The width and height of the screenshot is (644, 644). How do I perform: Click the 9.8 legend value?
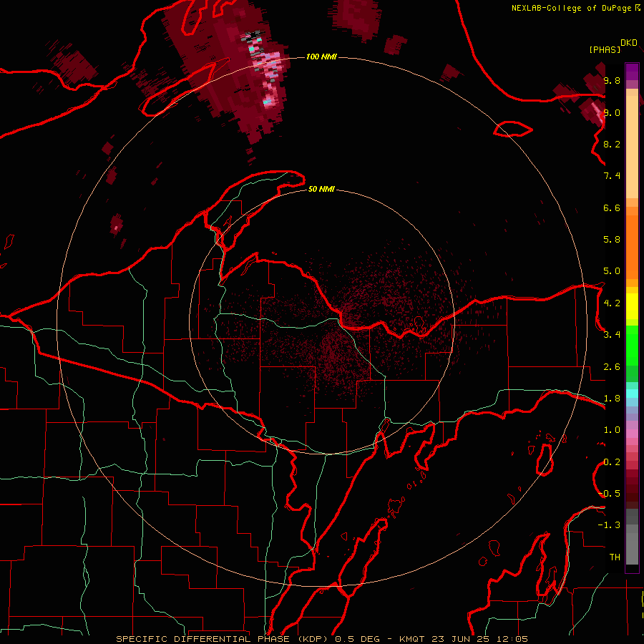click(x=612, y=80)
